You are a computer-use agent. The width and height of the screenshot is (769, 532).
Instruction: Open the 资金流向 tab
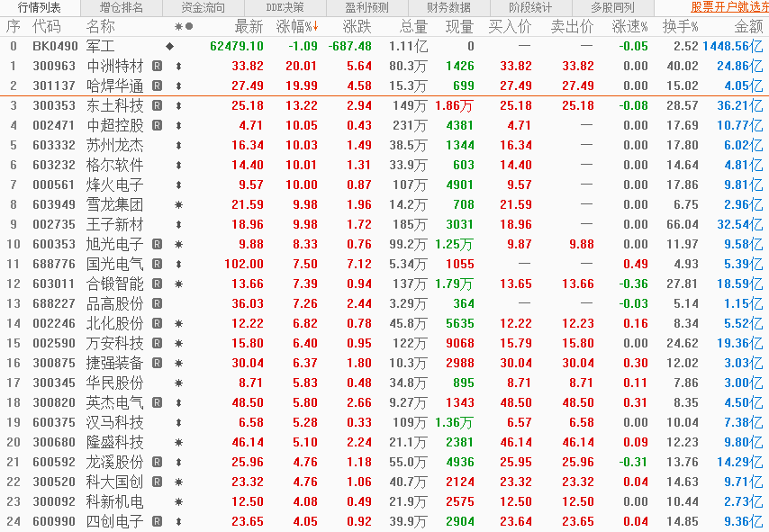tap(203, 8)
